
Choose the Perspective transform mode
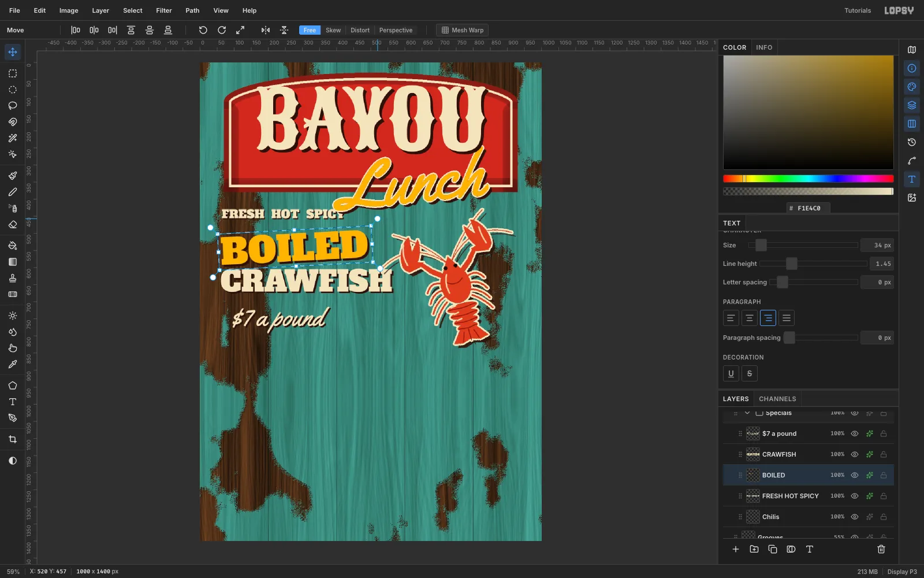tap(396, 30)
